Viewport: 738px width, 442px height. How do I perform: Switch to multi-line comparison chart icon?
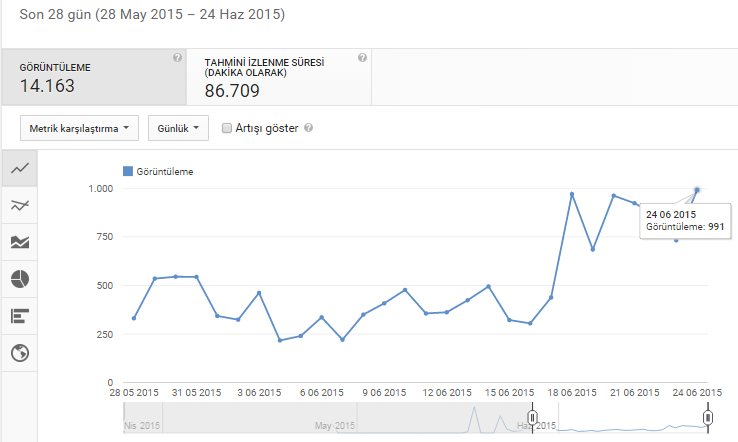pyautogui.click(x=20, y=205)
